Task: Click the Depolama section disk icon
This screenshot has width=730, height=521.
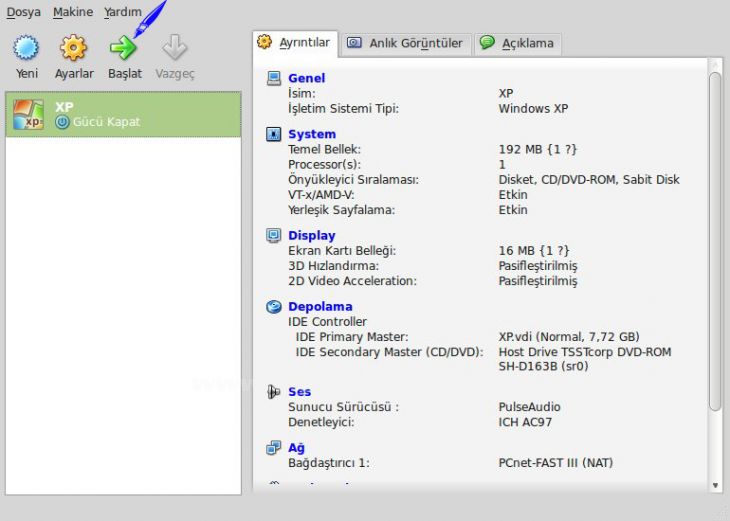Action: tap(274, 306)
